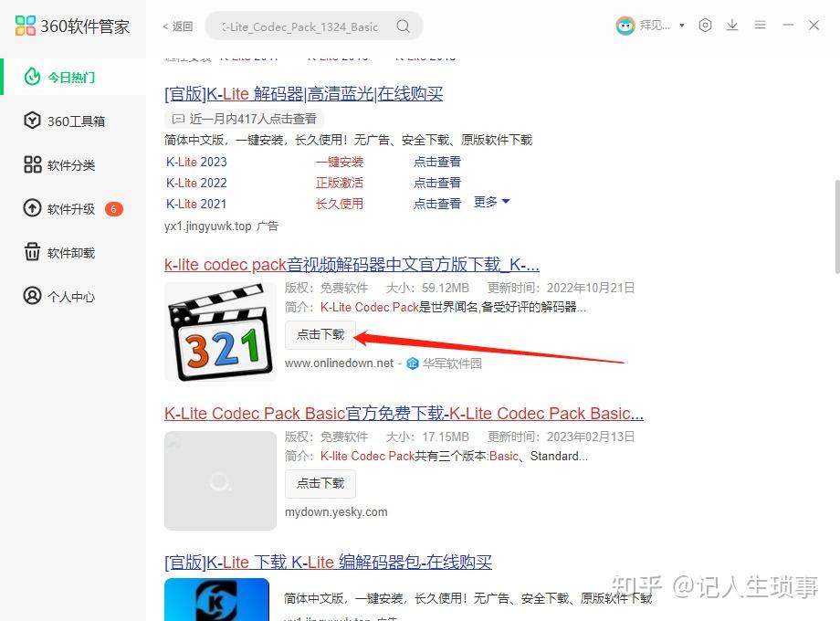The width and height of the screenshot is (840, 621).
Task: Click the user avatar icon
Action: (x=625, y=26)
